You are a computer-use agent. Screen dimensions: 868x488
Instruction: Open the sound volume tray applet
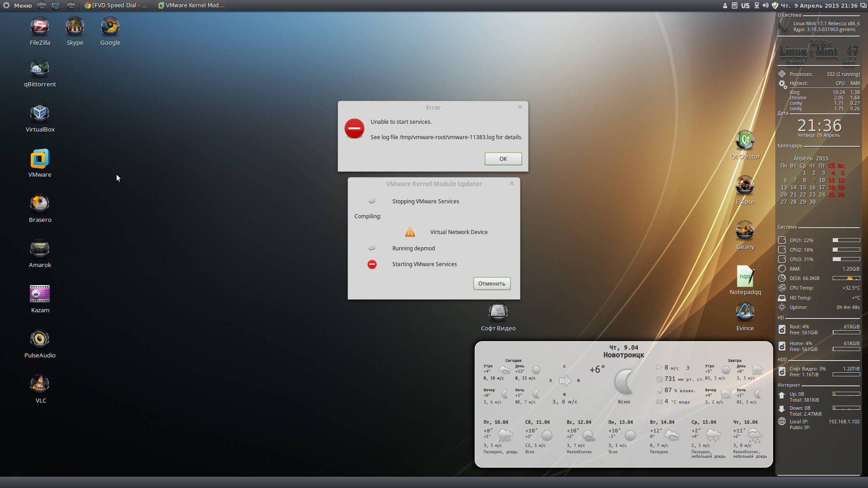point(765,5)
